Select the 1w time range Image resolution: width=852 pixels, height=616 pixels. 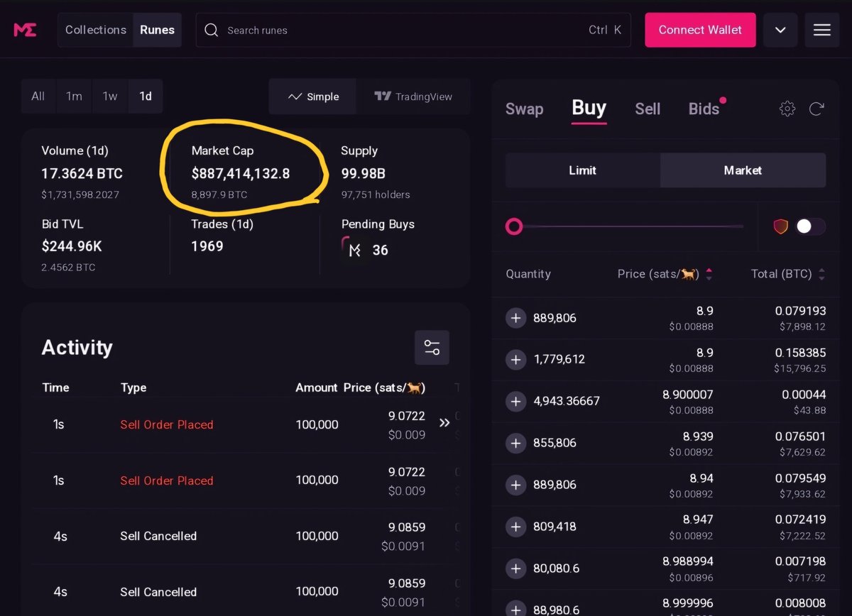[110, 97]
